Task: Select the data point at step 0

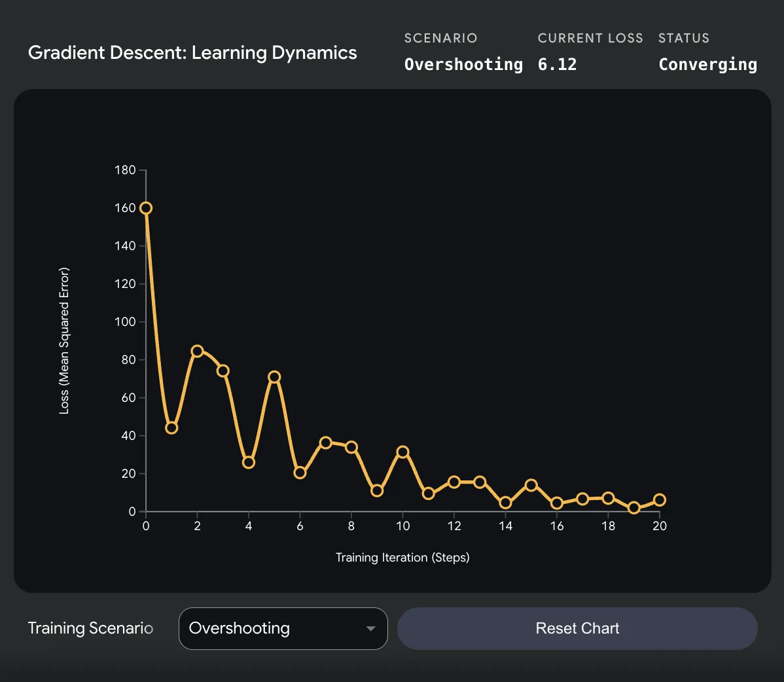Action: 146,208
